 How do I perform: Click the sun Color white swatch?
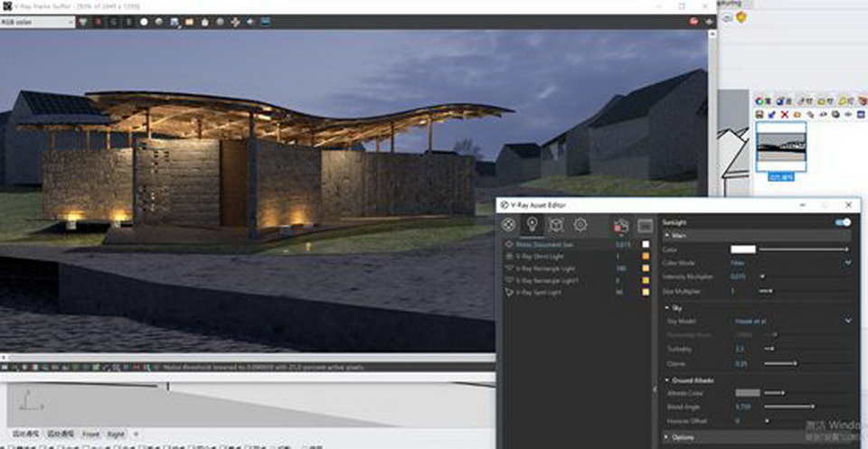coord(742,249)
